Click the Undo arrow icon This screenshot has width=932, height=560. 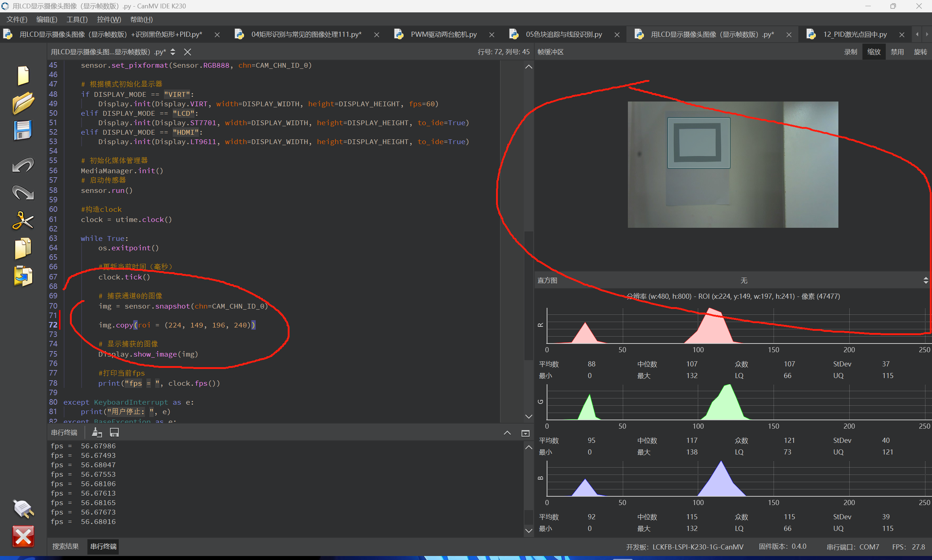(23, 165)
